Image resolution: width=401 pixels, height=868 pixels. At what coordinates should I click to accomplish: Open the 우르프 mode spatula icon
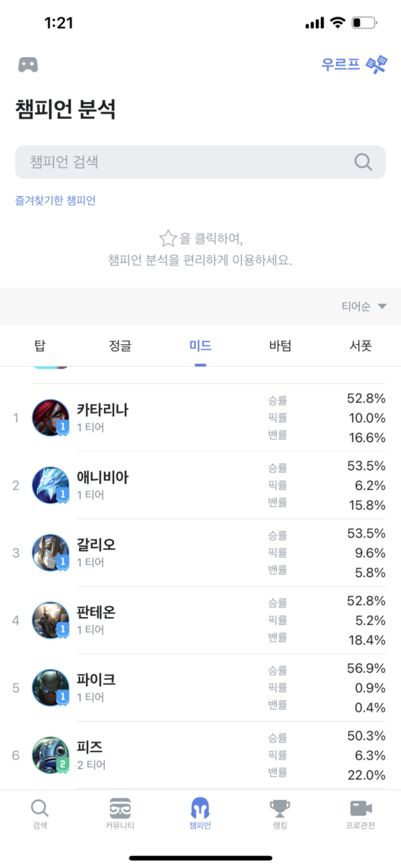(x=376, y=64)
